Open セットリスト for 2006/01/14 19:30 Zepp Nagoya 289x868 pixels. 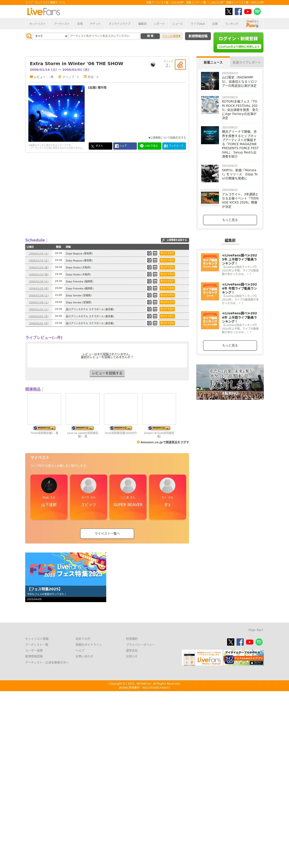(x=167, y=260)
